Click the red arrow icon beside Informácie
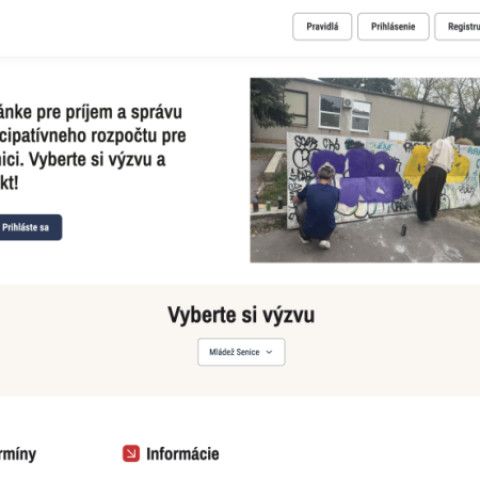Screen dimensions: 480x480 [131, 453]
